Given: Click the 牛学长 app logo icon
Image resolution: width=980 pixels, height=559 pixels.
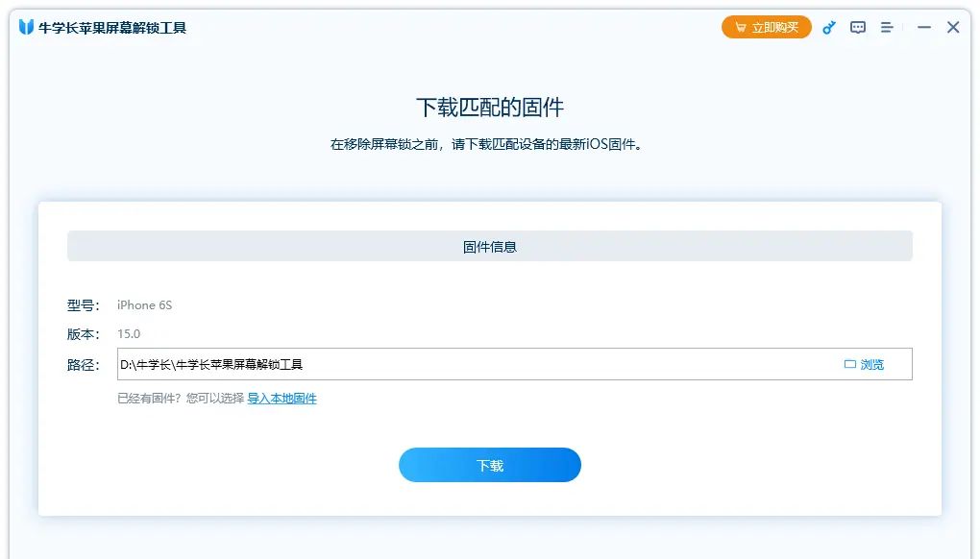Looking at the screenshot, I should pyautogui.click(x=26, y=27).
